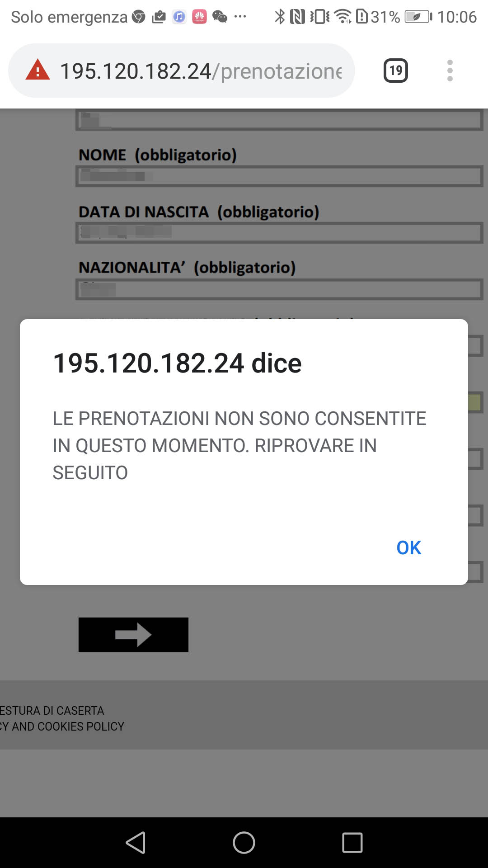Open the tab switcher showing 19 tabs
Image resolution: width=488 pixels, height=868 pixels.
pyautogui.click(x=395, y=71)
